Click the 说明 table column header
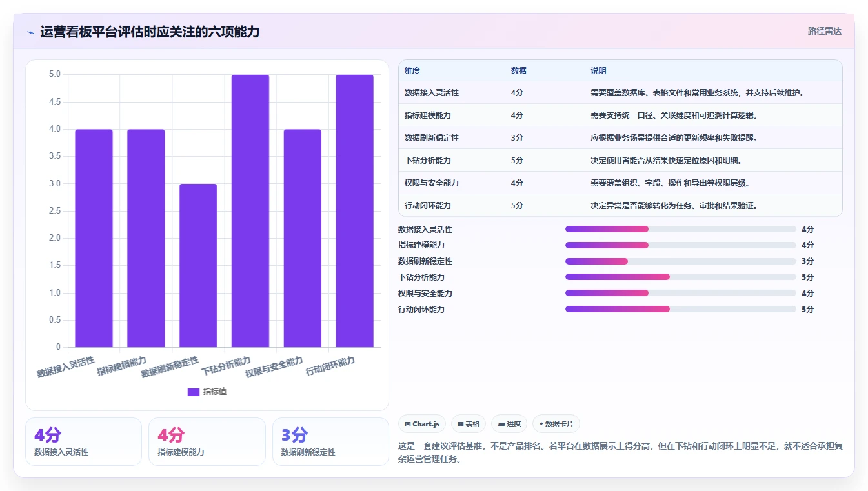Image resolution: width=868 pixels, height=491 pixels. pos(598,71)
